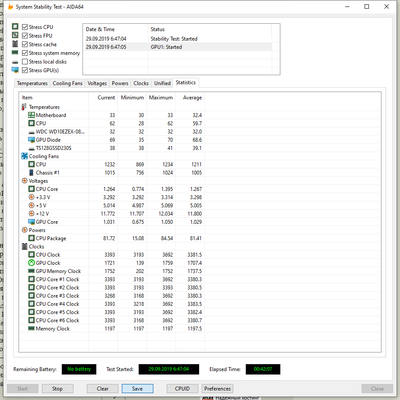Click the CPU Package current value 81.72
The width and height of the screenshot is (400, 400).
[109, 238]
